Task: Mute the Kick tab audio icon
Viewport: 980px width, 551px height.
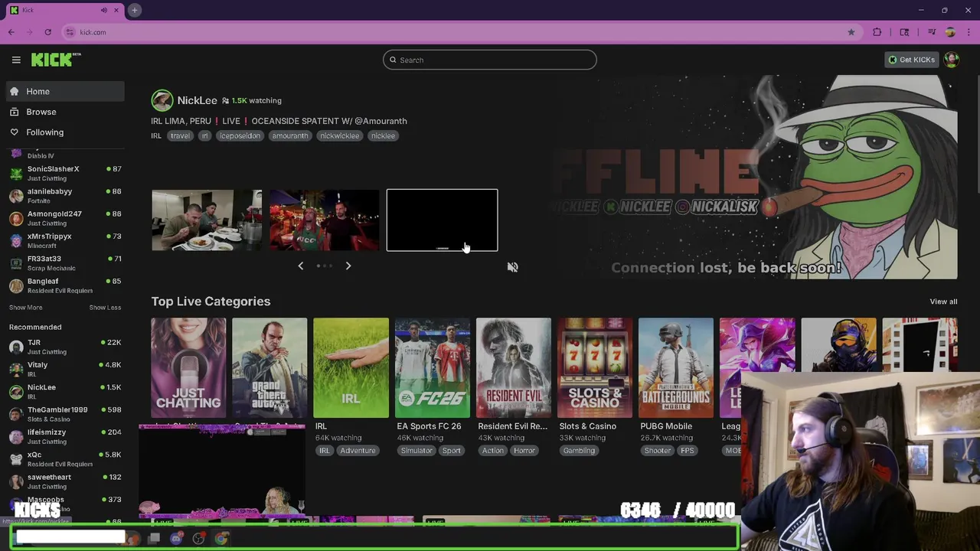Action: (103, 10)
